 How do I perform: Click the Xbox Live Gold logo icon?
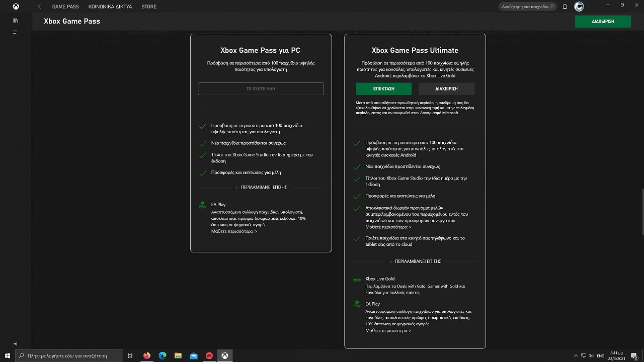[357, 280]
